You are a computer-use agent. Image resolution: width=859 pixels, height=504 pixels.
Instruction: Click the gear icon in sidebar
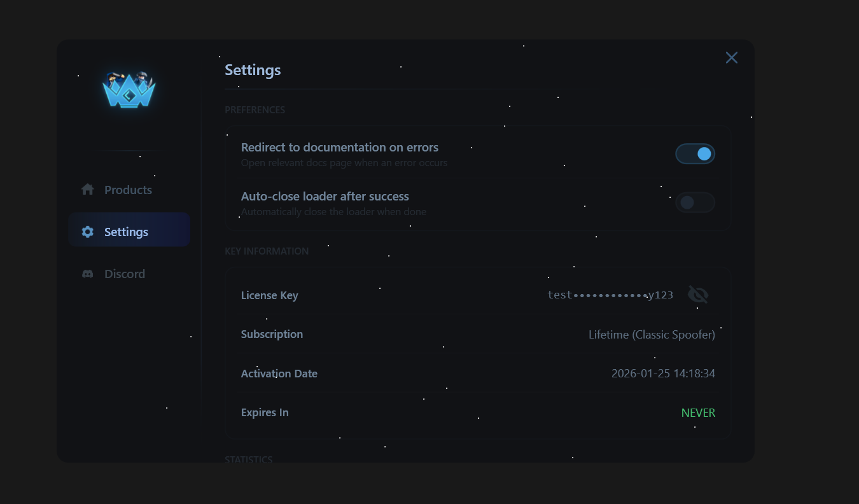click(88, 232)
